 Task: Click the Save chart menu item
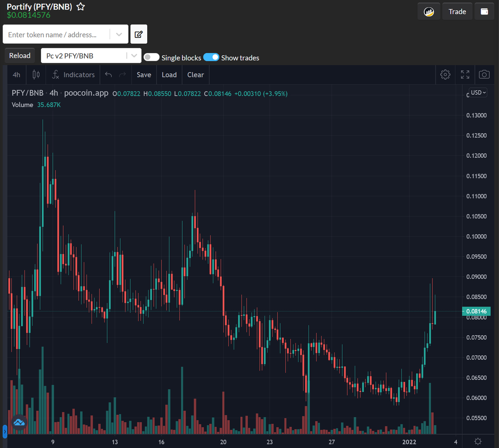(x=144, y=75)
